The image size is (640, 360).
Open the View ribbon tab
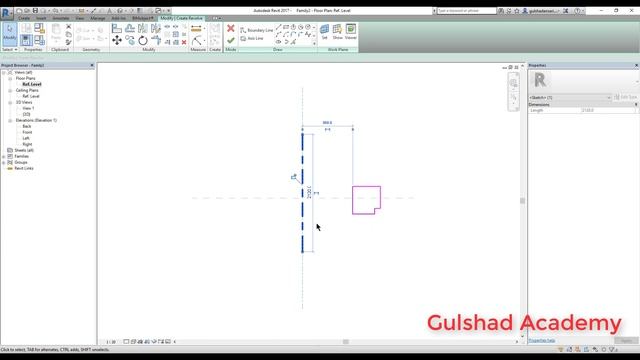coord(80,18)
